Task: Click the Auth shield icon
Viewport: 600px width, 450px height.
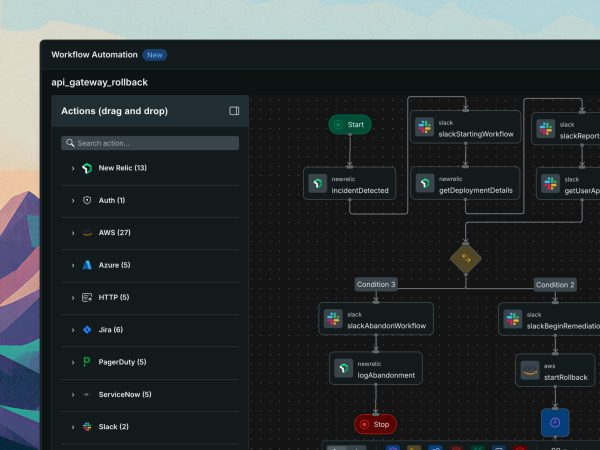Action: pyautogui.click(x=87, y=200)
